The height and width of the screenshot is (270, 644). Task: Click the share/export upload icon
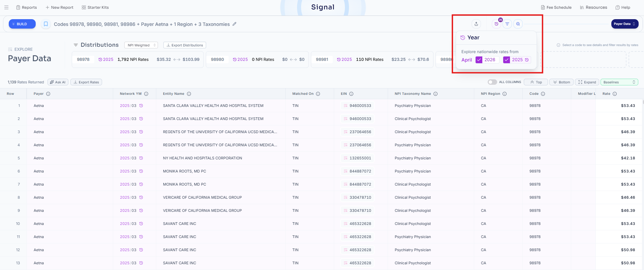coord(476,24)
